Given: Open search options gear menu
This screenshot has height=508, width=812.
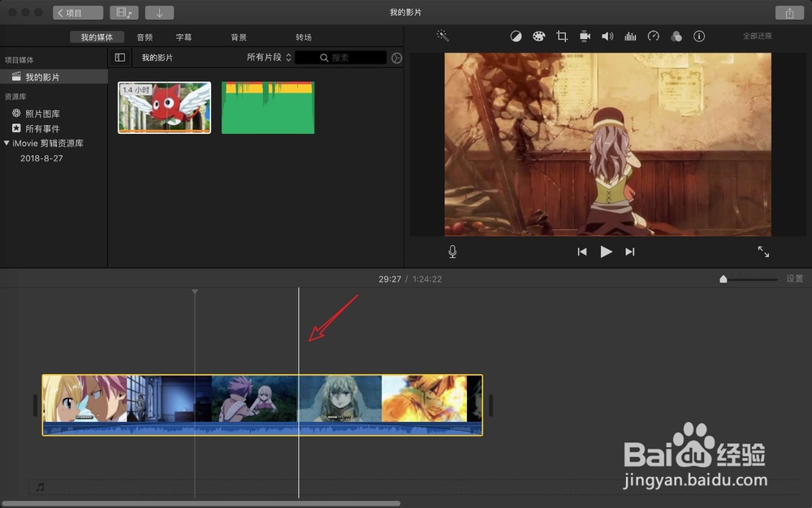Looking at the screenshot, I should (396, 57).
